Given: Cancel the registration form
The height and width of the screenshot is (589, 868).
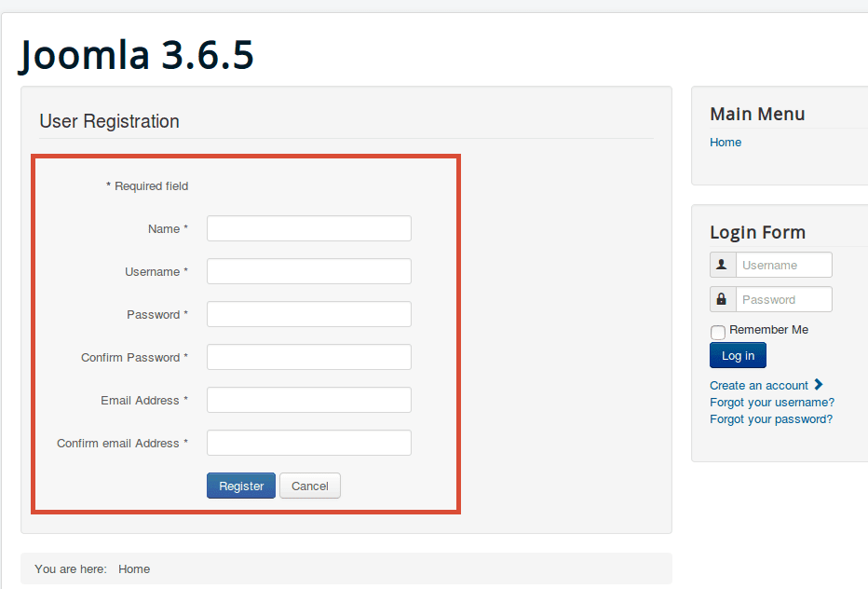Looking at the screenshot, I should (x=310, y=486).
